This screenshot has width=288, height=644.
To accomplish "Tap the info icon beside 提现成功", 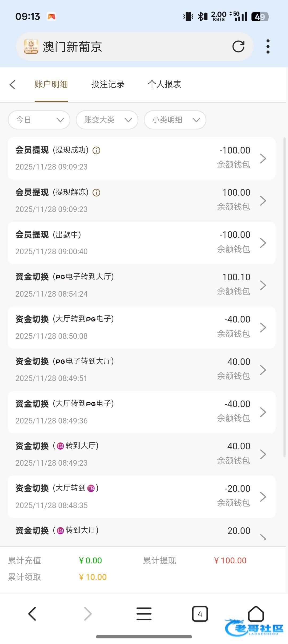I will point(96,151).
